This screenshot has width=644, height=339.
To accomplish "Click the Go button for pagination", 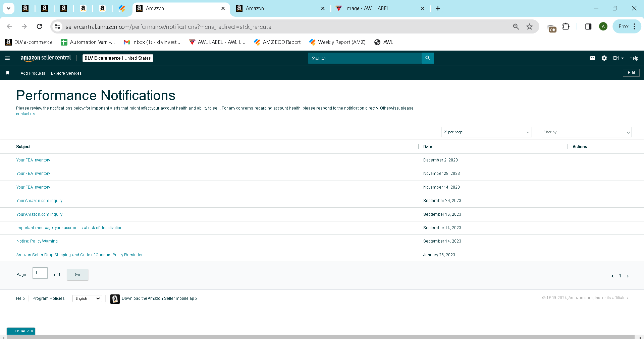I will 77,275.
